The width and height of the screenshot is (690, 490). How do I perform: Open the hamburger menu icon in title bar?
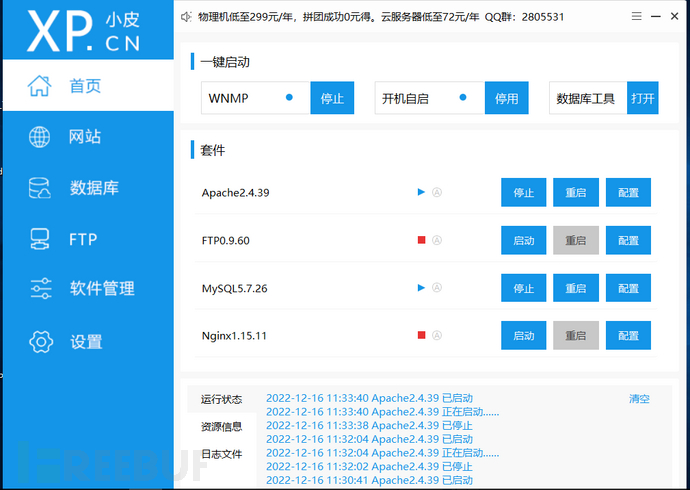coord(636,16)
